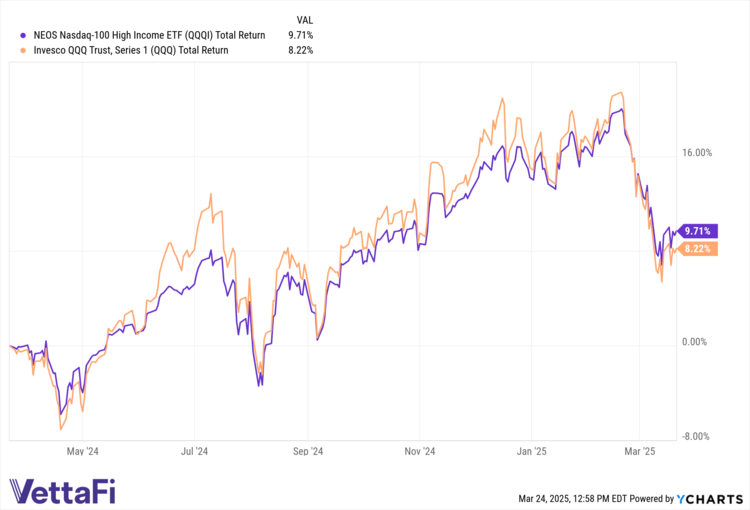Click the Mar '25 x-axis label

pos(640,452)
